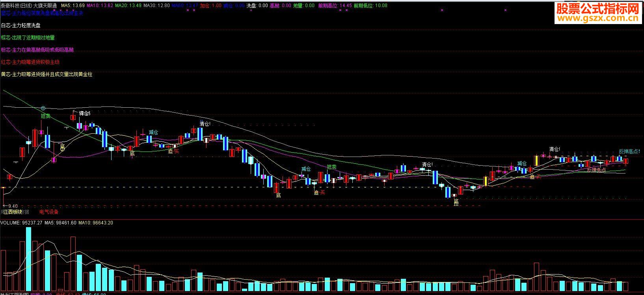Viewport: 644px width, 295px height.
Task: Open the red 电气设备 industry label
Action: [49, 212]
